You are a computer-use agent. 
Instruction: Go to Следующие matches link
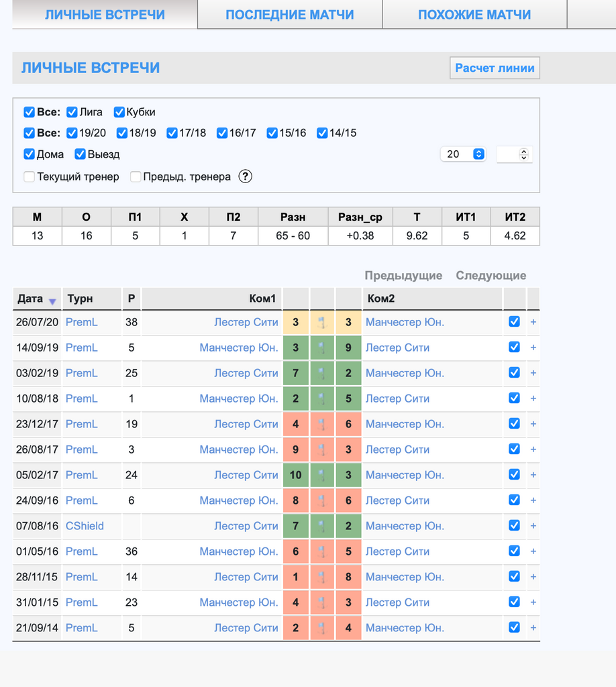pyautogui.click(x=491, y=276)
